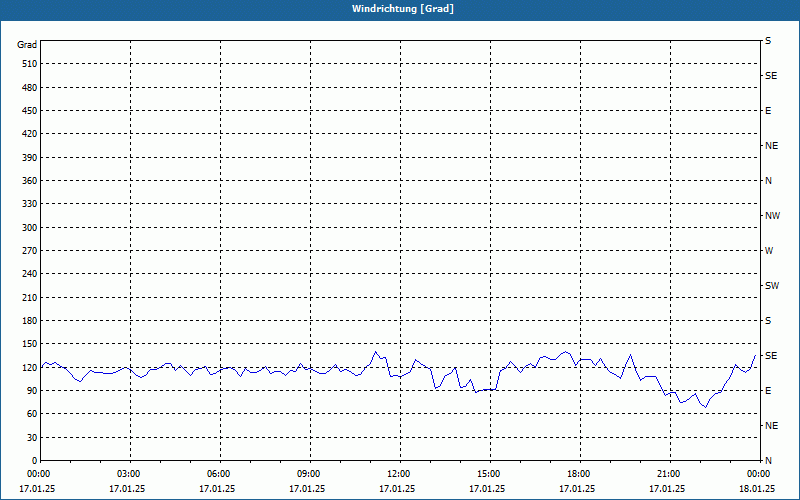Image resolution: width=800 pixels, height=500 pixels.
Task: Select the 450 value on the y-axis
Action: (30, 111)
